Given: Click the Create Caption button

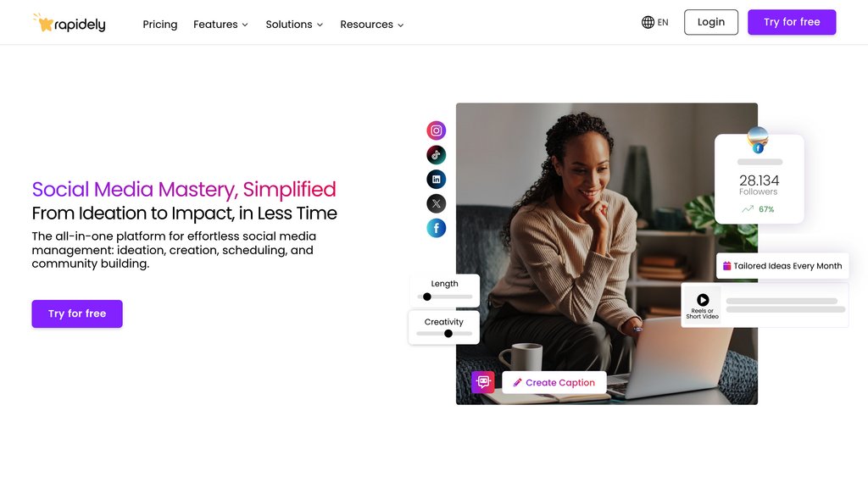Looking at the screenshot, I should pos(554,382).
